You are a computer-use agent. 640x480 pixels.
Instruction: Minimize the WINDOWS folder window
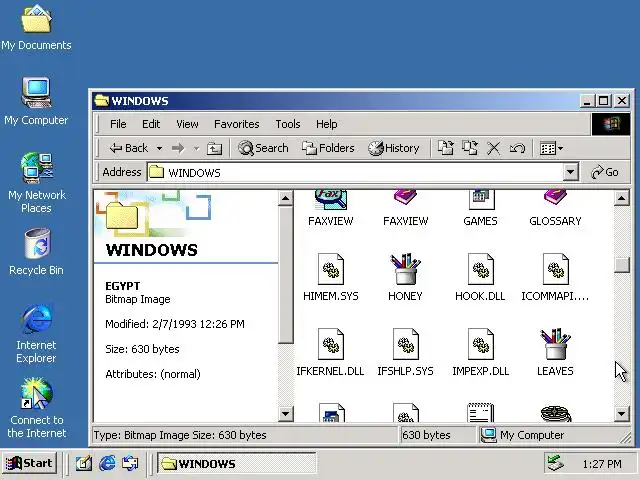click(587, 100)
